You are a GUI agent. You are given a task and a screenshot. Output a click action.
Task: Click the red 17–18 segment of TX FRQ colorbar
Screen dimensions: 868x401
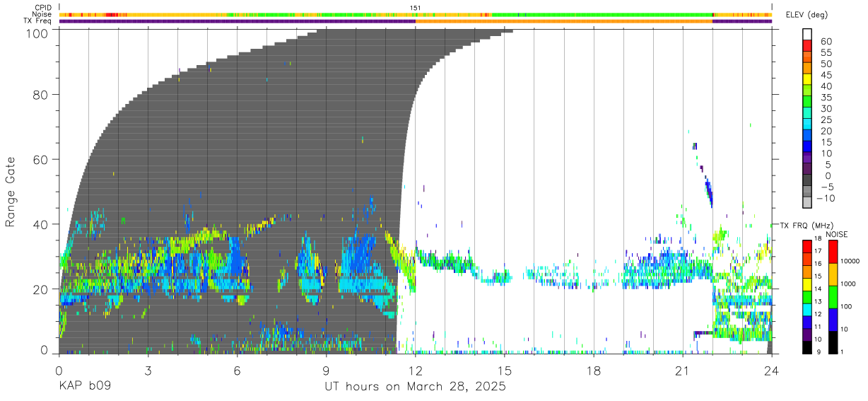click(807, 247)
